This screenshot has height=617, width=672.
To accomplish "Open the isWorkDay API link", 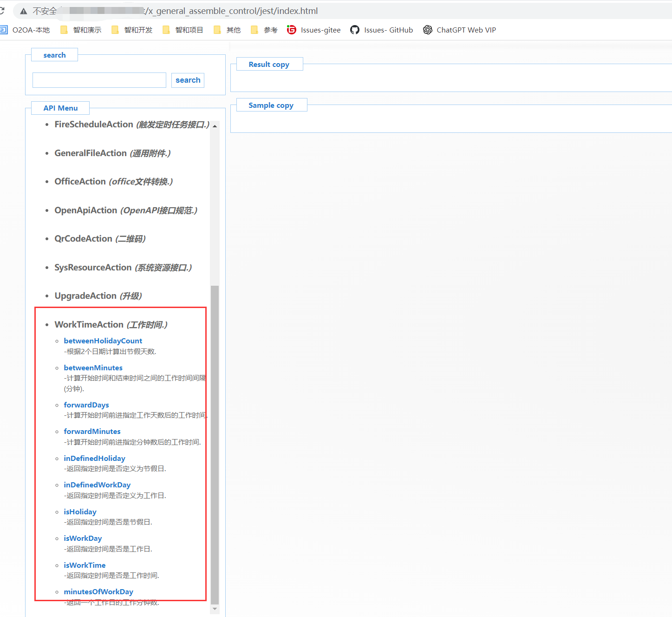I will click(x=83, y=538).
